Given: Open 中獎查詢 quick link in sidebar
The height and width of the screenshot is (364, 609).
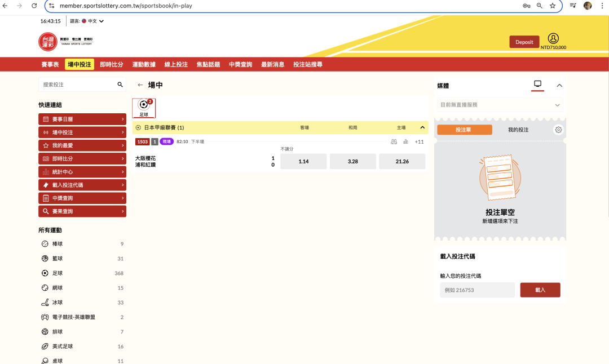Looking at the screenshot, I should tap(82, 198).
